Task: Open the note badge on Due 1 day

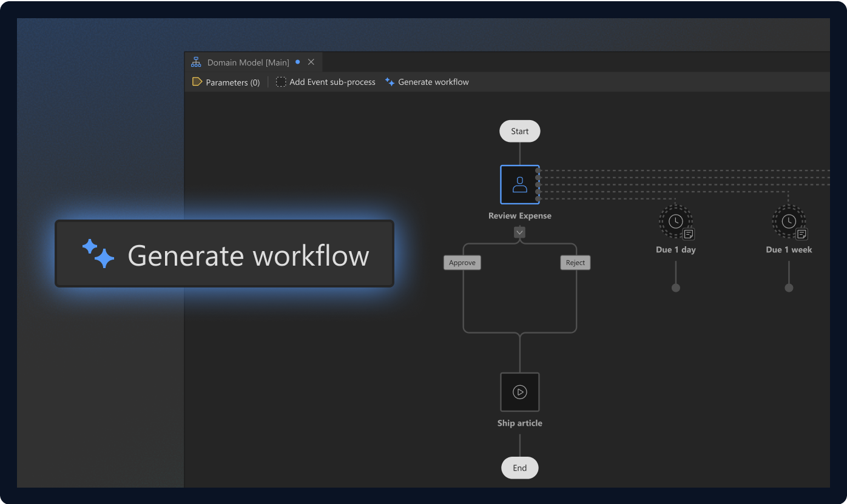Action: click(689, 234)
